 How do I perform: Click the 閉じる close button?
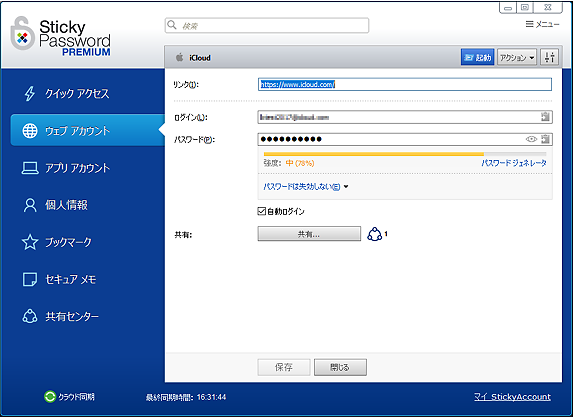click(340, 367)
